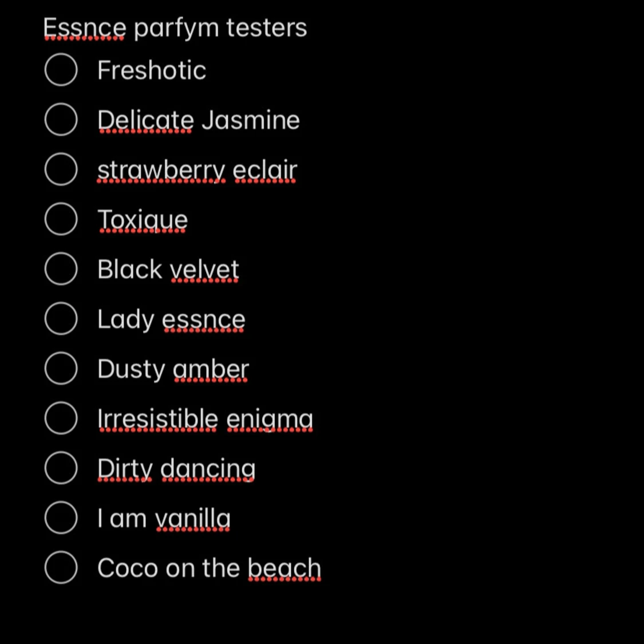Place cursor in the Freshotic text
Screen dimensions: 644x644
click(152, 70)
